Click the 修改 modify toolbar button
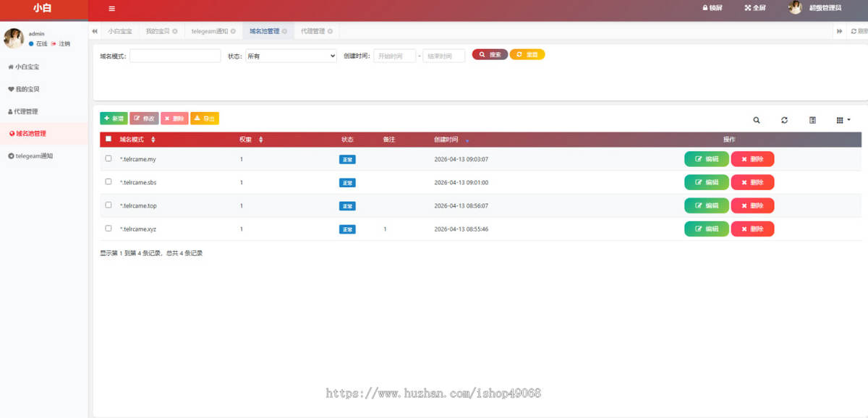The height and width of the screenshot is (418, 868). pos(144,118)
